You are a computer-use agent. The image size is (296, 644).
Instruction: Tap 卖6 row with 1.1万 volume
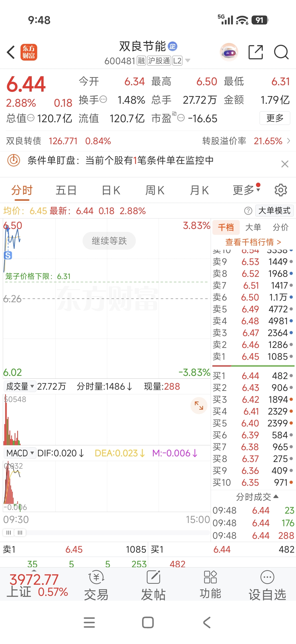click(253, 297)
